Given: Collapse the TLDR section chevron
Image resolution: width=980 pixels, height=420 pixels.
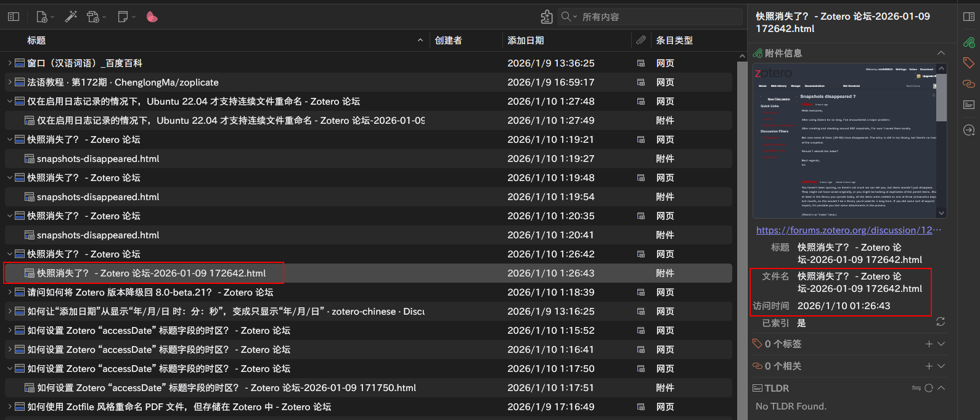Looking at the screenshot, I should click(x=941, y=388).
